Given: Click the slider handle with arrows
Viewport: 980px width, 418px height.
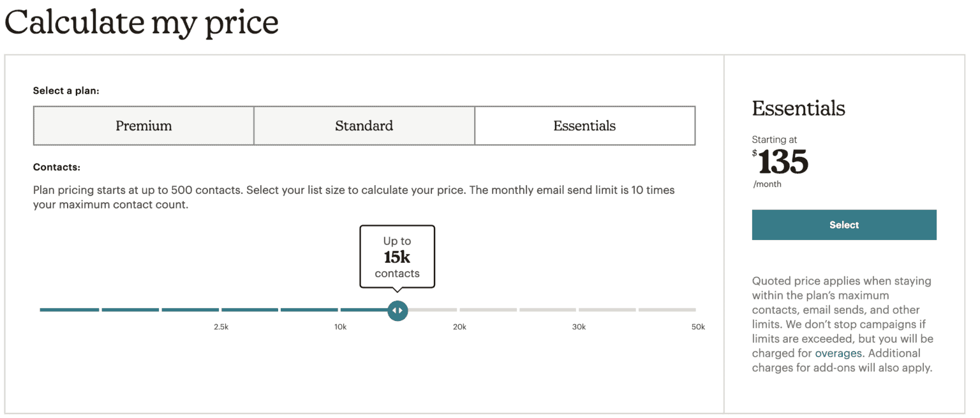Looking at the screenshot, I should click(x=397, y=310).
